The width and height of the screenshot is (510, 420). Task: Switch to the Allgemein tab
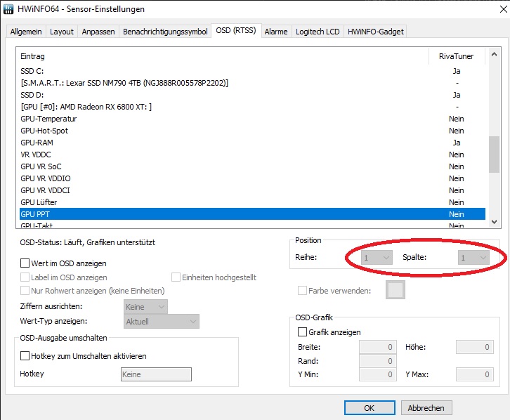click(26, 32)
